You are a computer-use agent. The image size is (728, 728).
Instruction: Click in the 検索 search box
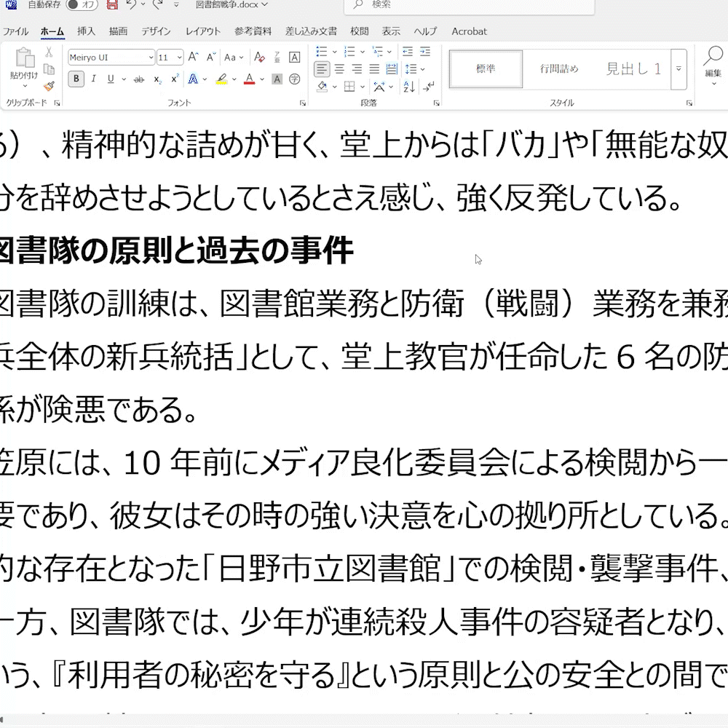(466, 5)
